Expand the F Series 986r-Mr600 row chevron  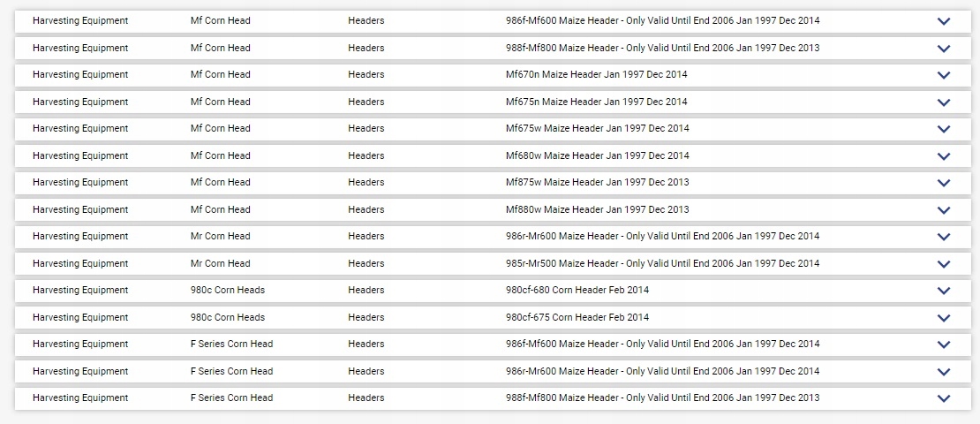click(x=944, y=372)
